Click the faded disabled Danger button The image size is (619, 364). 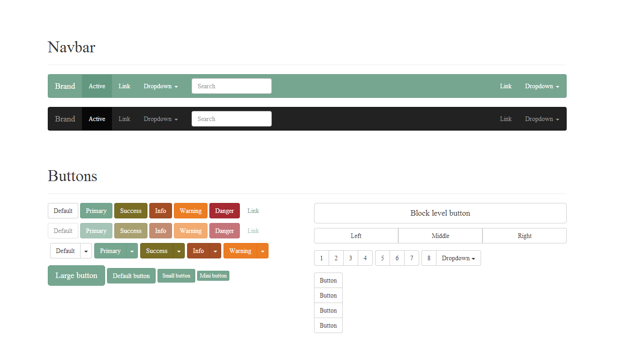tap(224, 231)
